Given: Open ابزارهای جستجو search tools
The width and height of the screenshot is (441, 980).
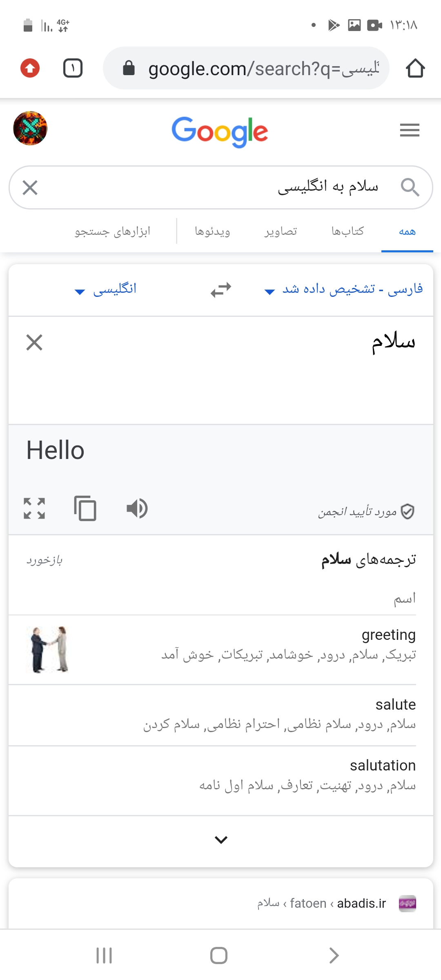Looking at the screenshot, I should tap(112, 232).
